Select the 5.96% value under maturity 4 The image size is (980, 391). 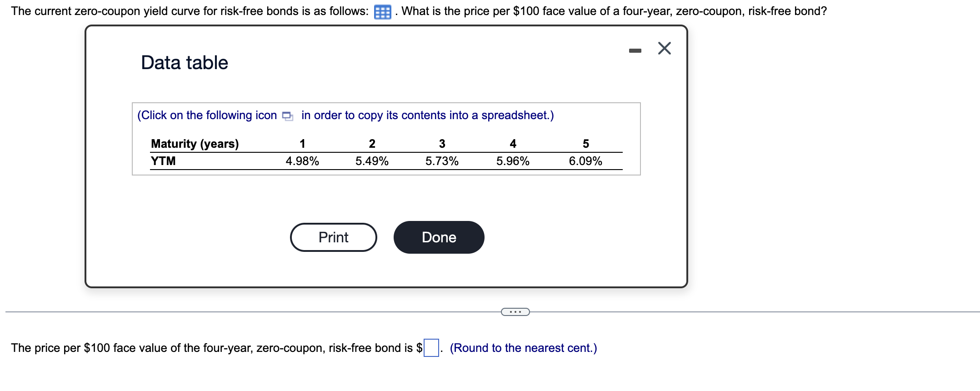(513, 160)
